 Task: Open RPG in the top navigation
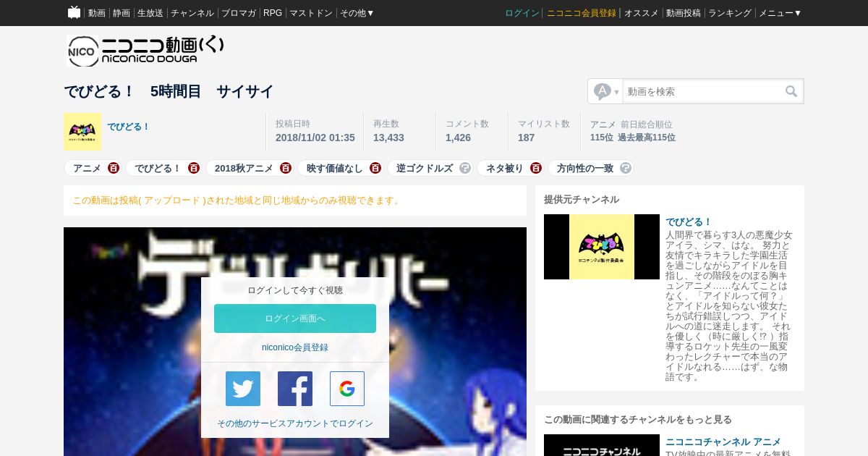coord(273,13)
